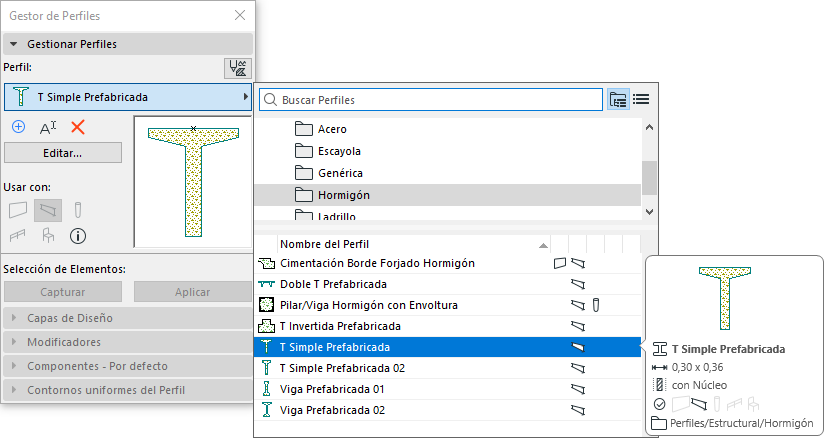The width and height of the screenshot is (827, 440).
Task: Click the Escayola folder icon
Action: pyautogui.click(x=304, y=151)
